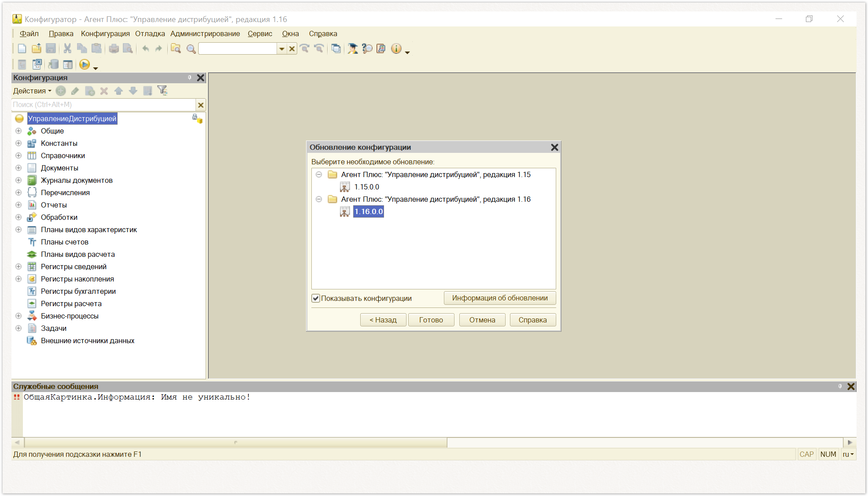Click the Redo arrow icon

pos(159,49)
